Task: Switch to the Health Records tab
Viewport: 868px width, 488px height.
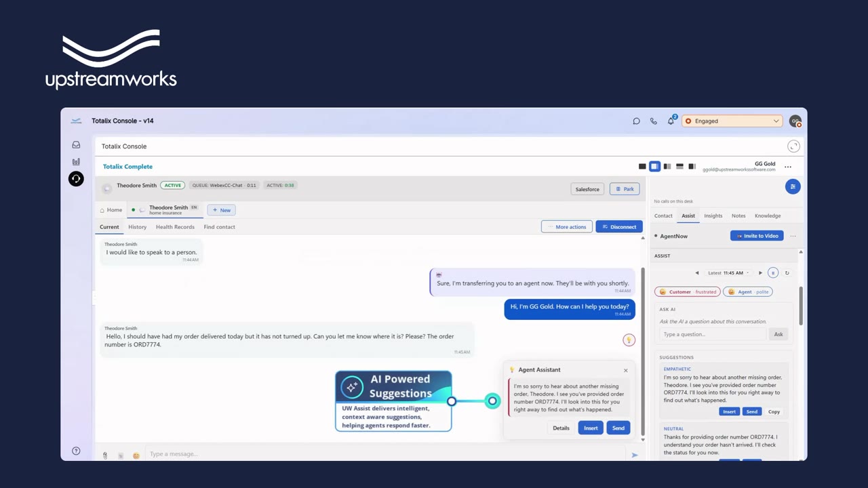Action: click(x=175, y=227)
